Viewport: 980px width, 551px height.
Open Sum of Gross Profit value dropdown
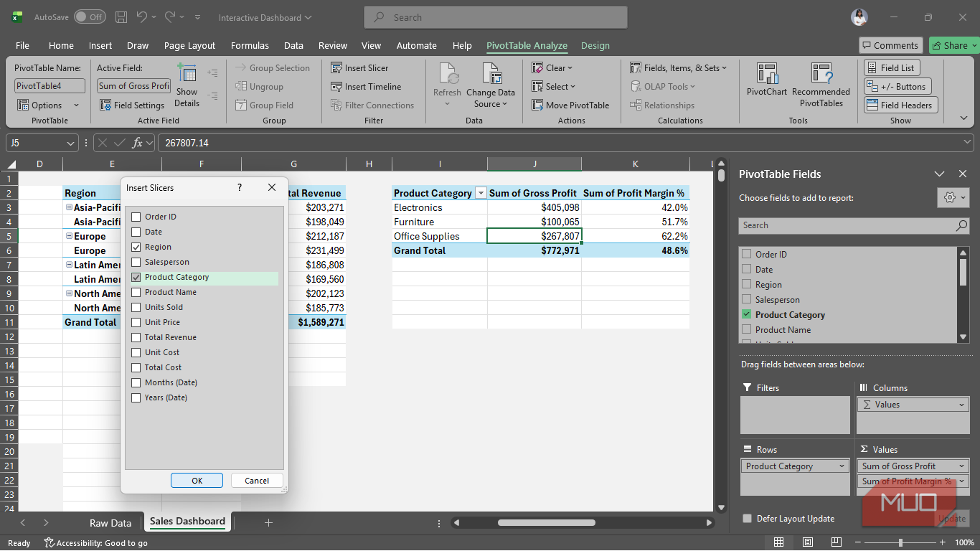[961, 466]
